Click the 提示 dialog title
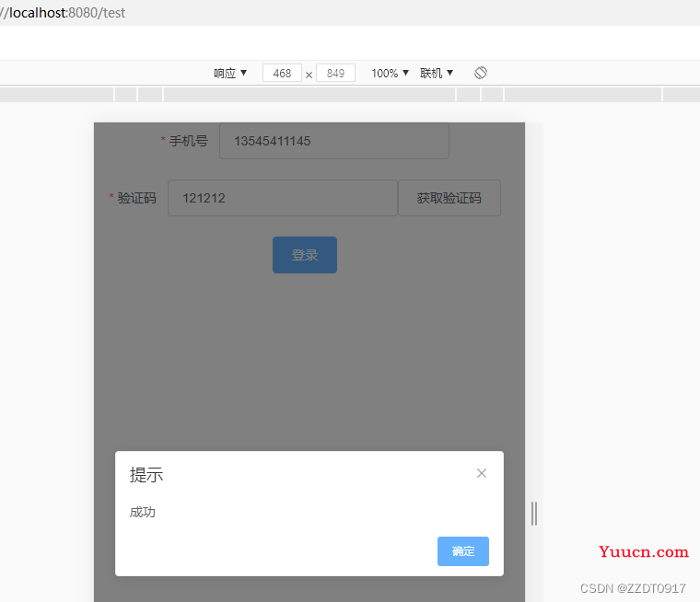Viewport: 700px width, 602px height. click(146, 475)
